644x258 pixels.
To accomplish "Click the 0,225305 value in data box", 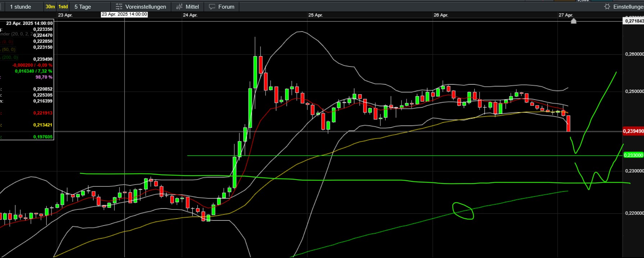I will click(43, 95).
